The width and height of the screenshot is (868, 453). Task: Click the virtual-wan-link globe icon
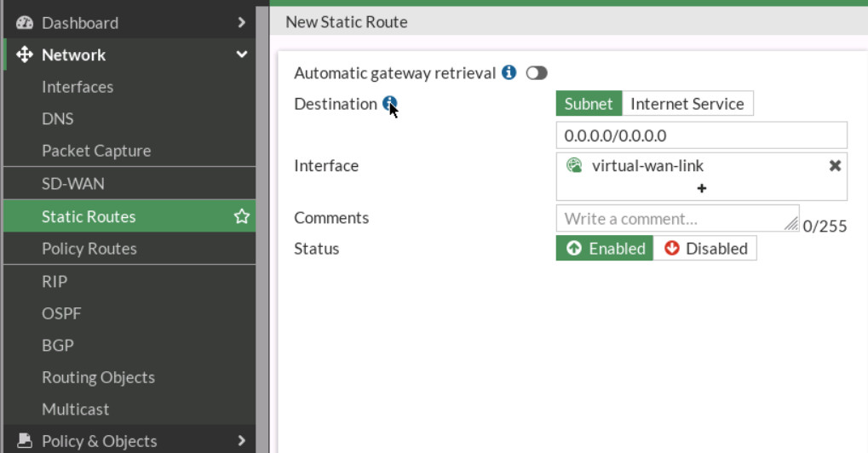point(574,166)
